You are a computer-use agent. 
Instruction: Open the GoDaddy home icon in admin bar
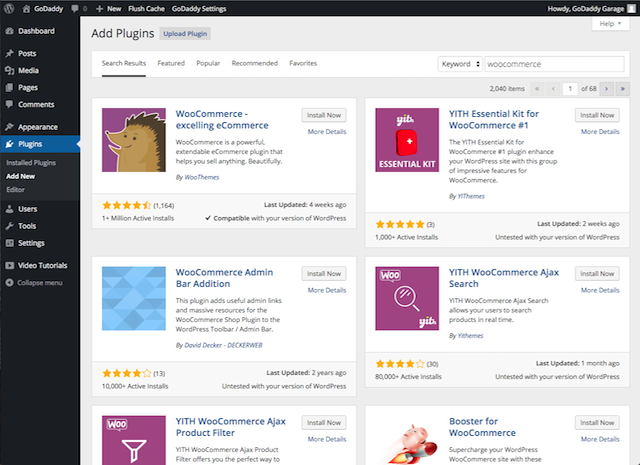point(26,9)
